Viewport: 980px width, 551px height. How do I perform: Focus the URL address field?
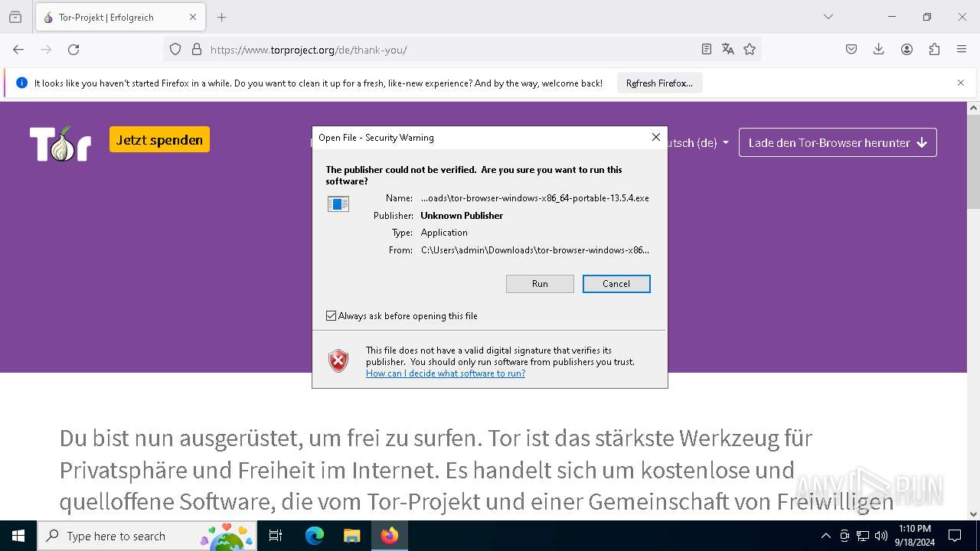coord(450,50)
